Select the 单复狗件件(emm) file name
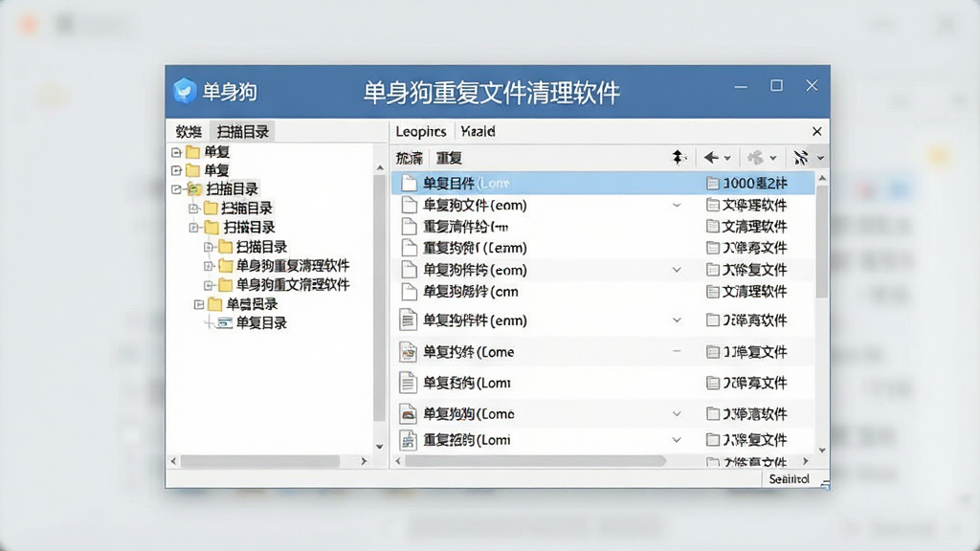 [x=475, y=320]
